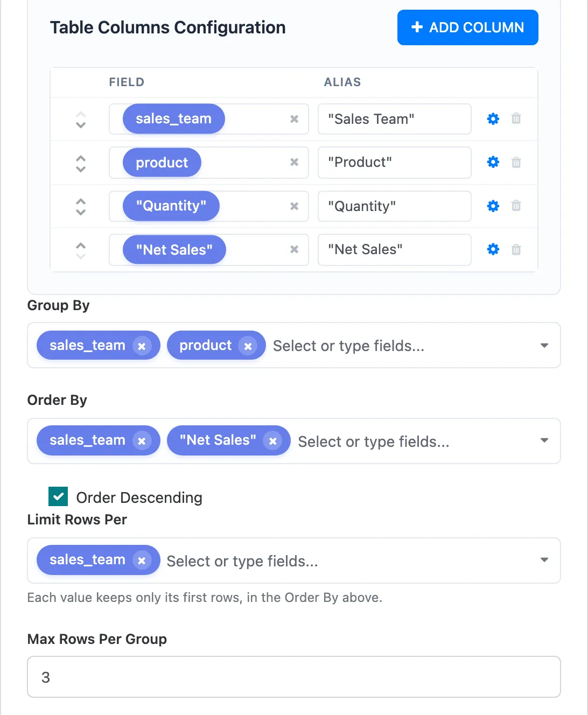
Task: Remove product tag from Group By
Action: [248, 346]
